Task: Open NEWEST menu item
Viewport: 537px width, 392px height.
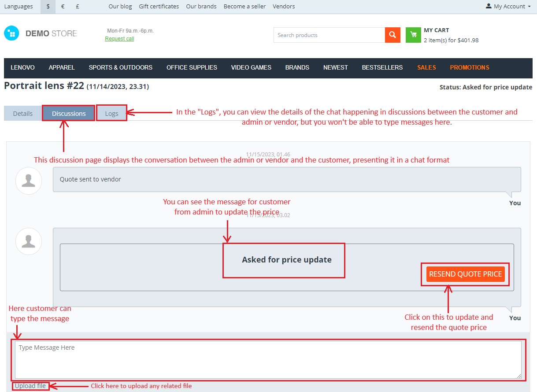Action: (x=336, y=67)
